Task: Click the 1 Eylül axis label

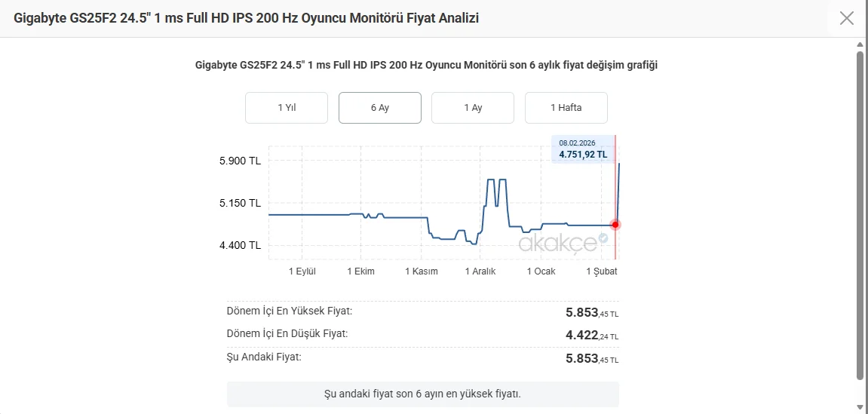Action: coord(302,271)
